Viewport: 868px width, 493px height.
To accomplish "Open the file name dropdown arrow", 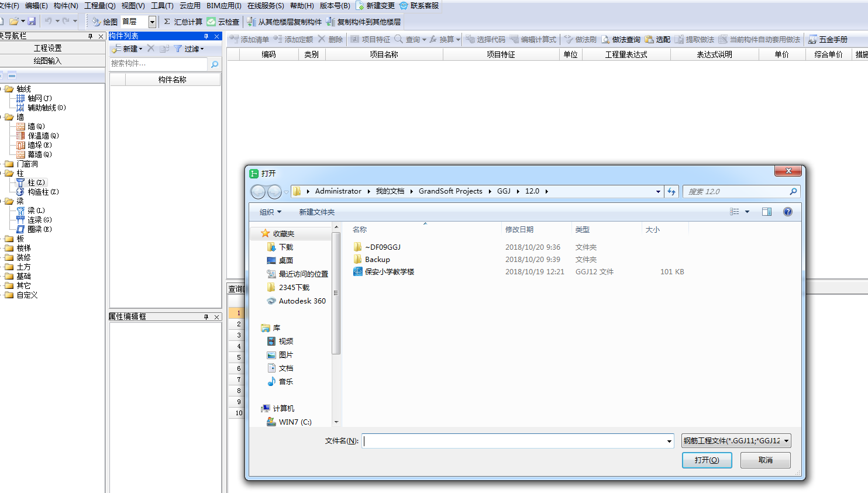I will (x=669, y=441).
